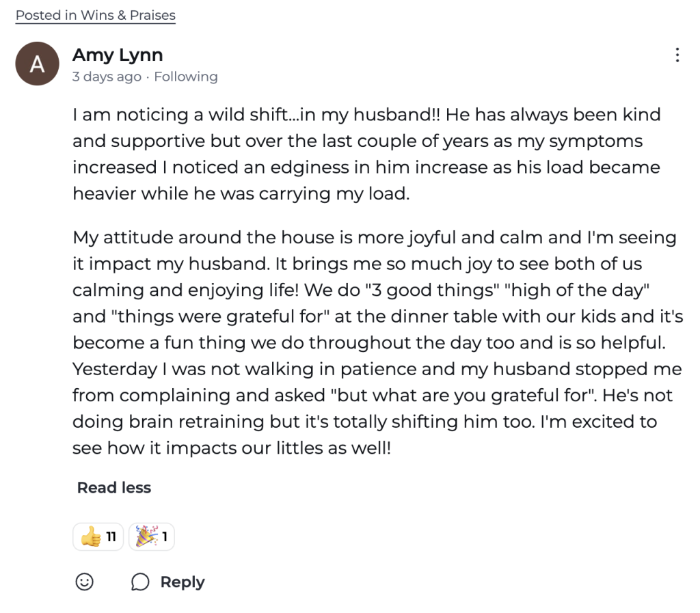700x613 pixels.
Task: Open the Wins & Praises category
Action: pyautogui.click(x=128, y=15)
